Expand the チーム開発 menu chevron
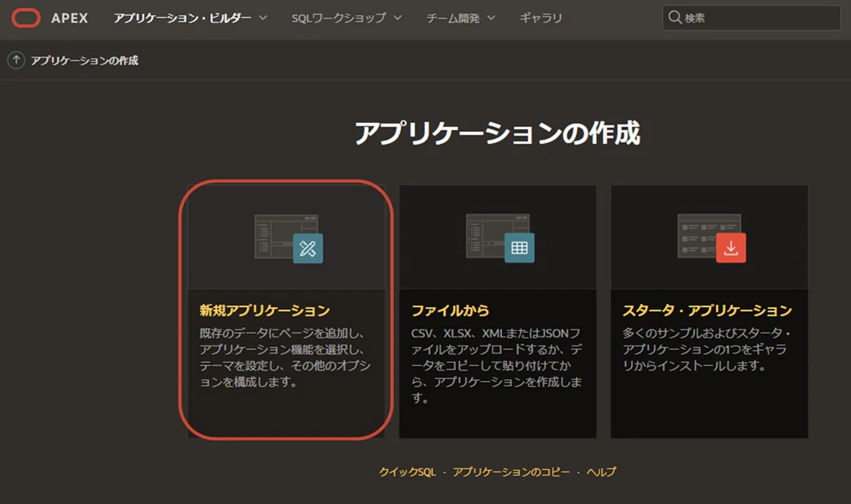Image resolution: width=851 pixels, height=504 pixels. pos(491,18)
